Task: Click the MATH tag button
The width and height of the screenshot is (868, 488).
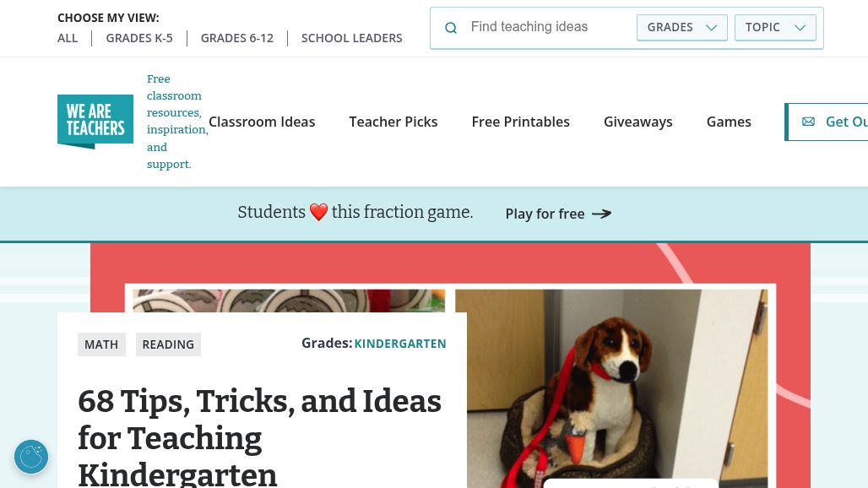Action: click(x=101, y=344)
